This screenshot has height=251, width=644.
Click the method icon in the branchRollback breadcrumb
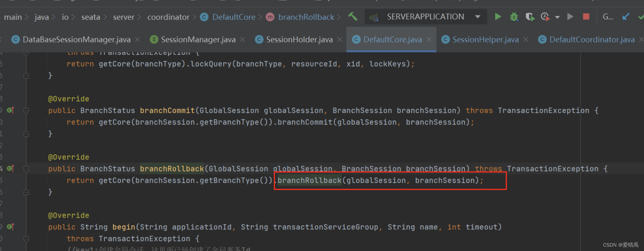pyautogui.click(x=270, y=17)
